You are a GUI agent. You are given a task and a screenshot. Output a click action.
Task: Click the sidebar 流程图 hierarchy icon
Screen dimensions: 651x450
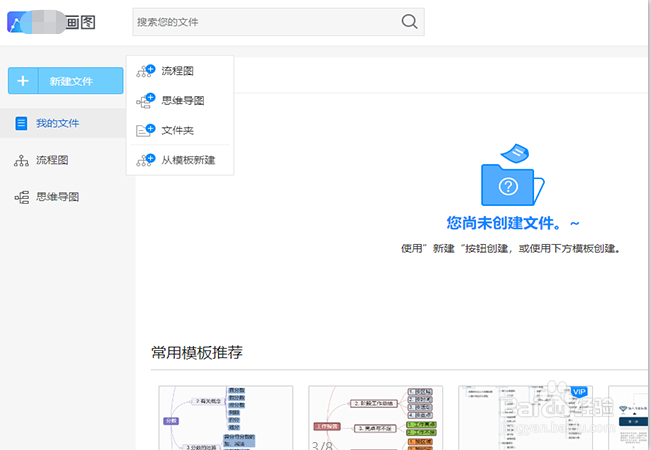[x=21, y=161]
